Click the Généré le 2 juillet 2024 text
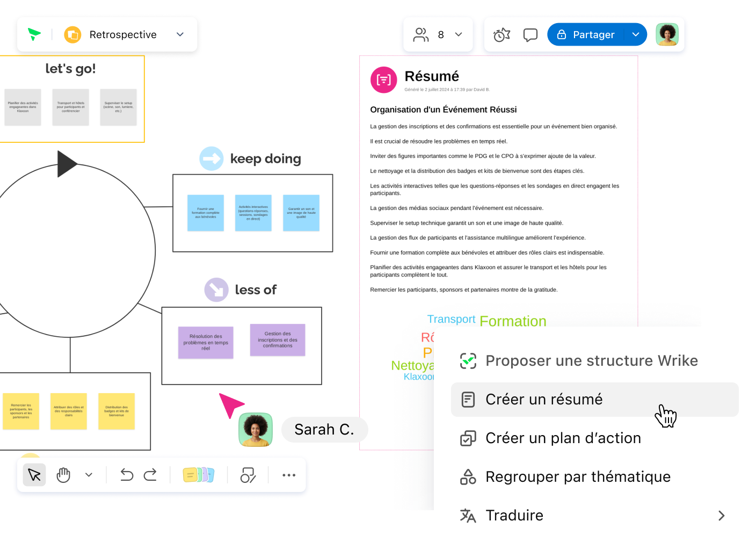The image size is (756, 550). point(447,90)
